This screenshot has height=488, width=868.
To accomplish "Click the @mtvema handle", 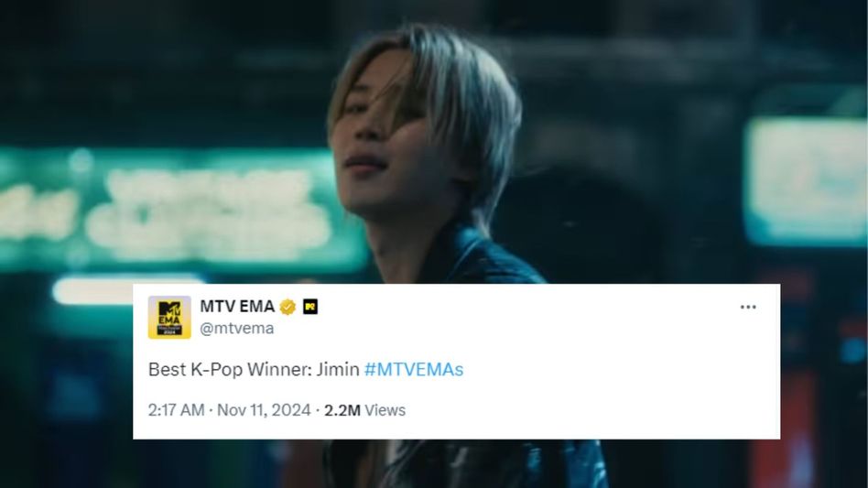I will pyautogui.click(x=236, y=328).
